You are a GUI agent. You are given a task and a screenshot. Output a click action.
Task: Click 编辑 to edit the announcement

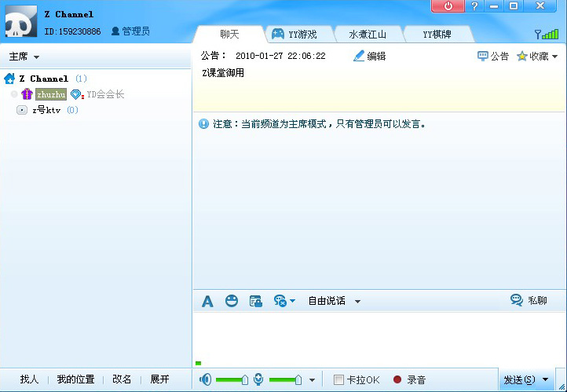369,56
